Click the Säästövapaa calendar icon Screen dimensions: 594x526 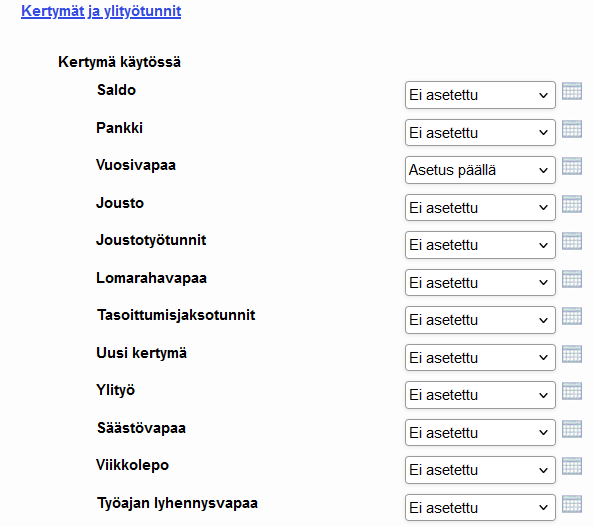(x=572, y=429)
